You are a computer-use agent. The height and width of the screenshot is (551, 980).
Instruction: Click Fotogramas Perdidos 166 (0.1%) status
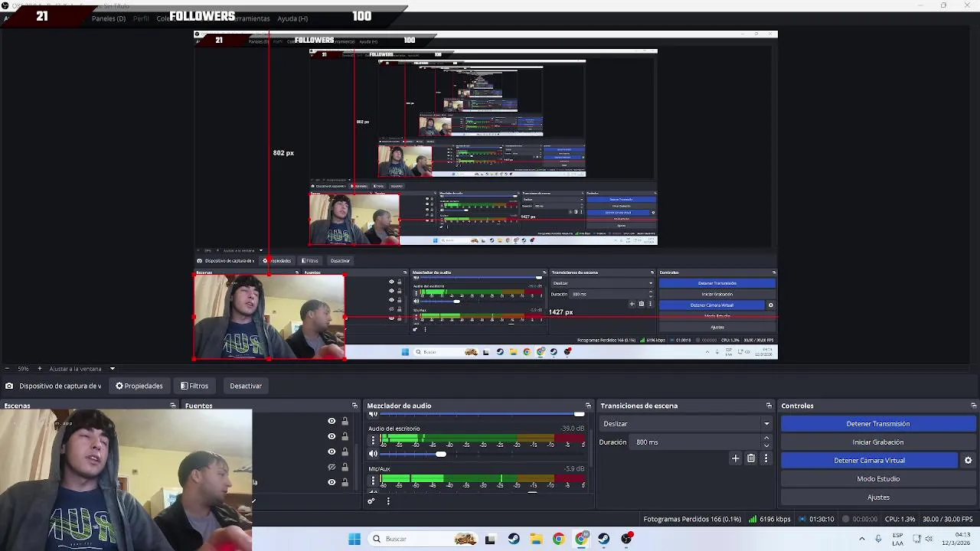tap(692, 519)
